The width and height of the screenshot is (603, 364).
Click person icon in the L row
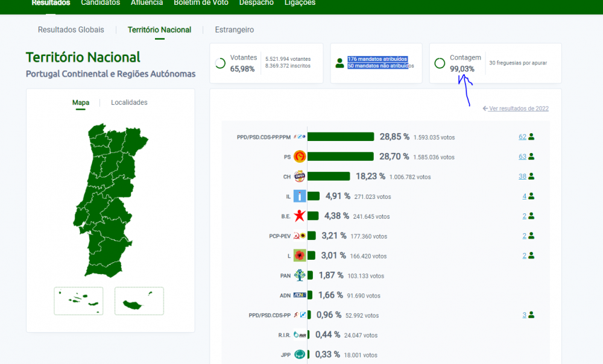pyautogui.click(x=531, y=256)
